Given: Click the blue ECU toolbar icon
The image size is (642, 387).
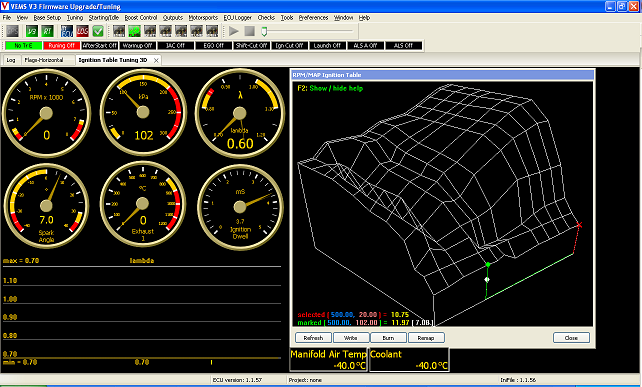Looking at the screenshot, I should pos(67,31).
